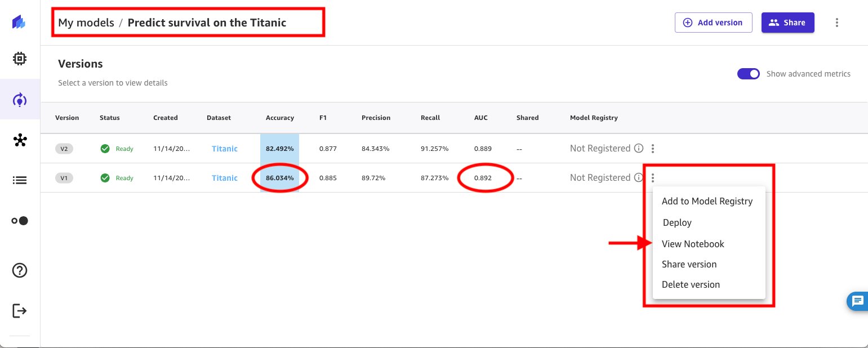Viewport: 868px width, 348px height.
Task: Open the Help question mark icon
Action: pyautogui.click(x=20, y=270)
